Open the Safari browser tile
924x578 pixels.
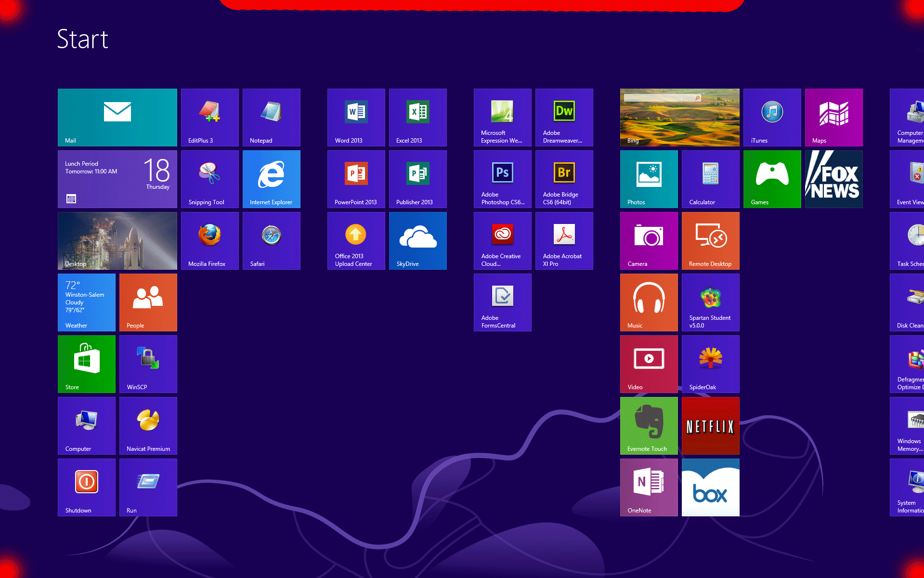272,241
